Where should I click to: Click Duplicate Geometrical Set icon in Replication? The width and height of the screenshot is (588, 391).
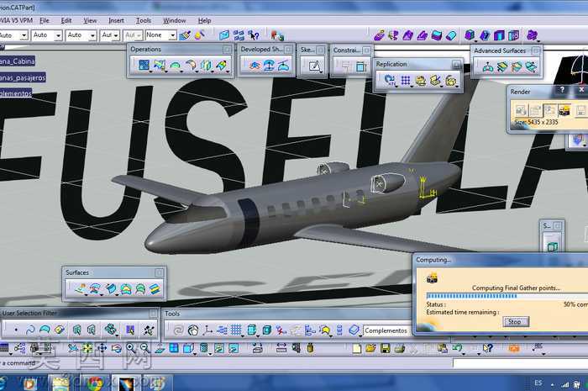click(421, 80)
